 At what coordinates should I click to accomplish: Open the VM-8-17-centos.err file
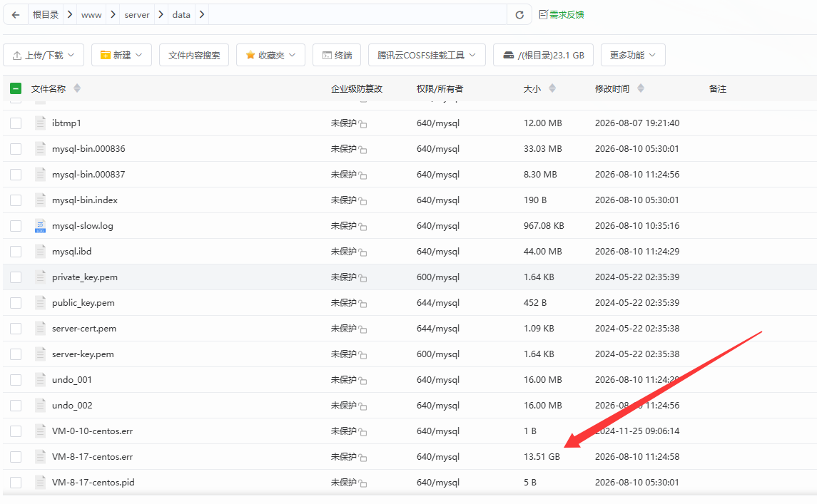coord(92,457)
